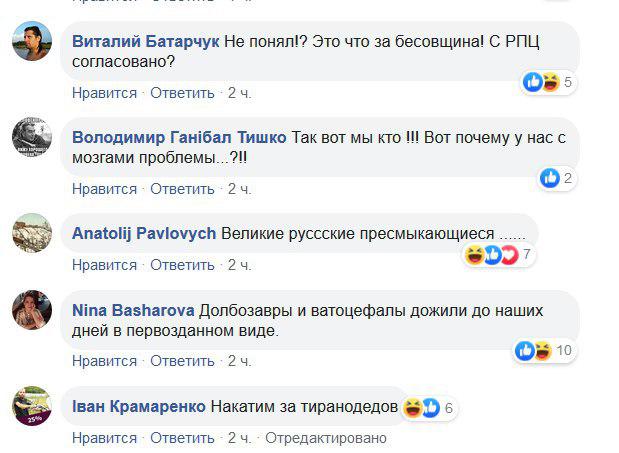
Task: Click timestamp under Володимир Ганібал Тишко's comment
Action: pyautogui.click(x=239, y=188)
